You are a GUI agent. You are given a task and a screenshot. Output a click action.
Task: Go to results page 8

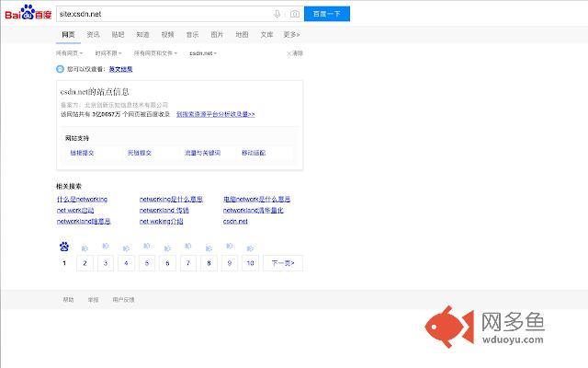(x=209, y=263)
